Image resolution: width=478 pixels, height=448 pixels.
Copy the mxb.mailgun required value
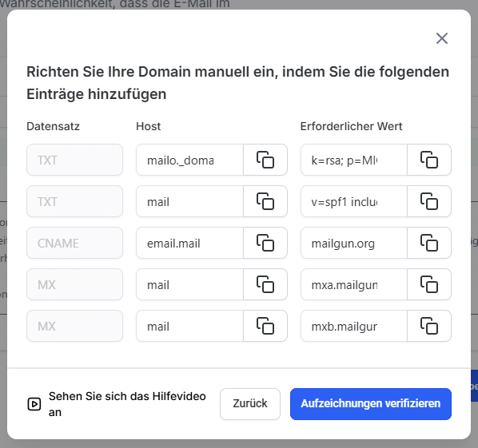[429, 326]
